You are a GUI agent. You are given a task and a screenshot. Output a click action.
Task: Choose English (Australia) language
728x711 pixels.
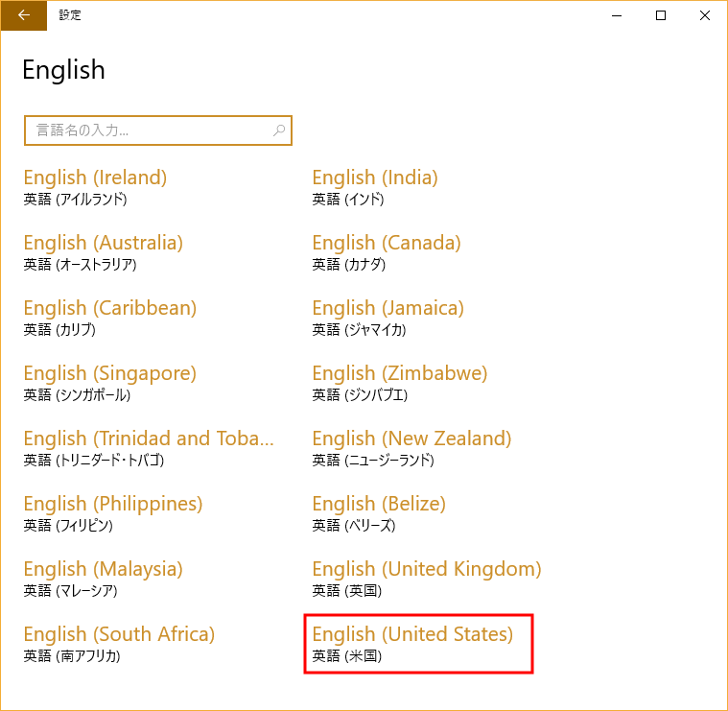click(103, 252)
